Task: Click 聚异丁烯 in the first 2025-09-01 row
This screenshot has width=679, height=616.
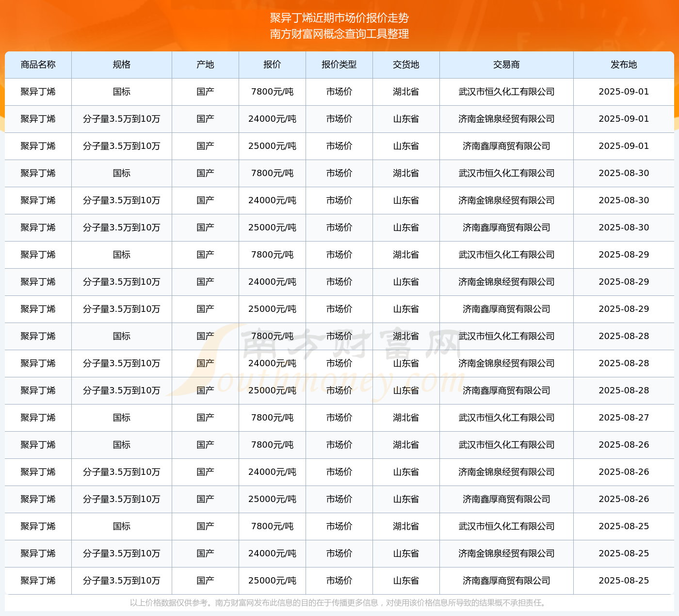Action: point(38,92)
